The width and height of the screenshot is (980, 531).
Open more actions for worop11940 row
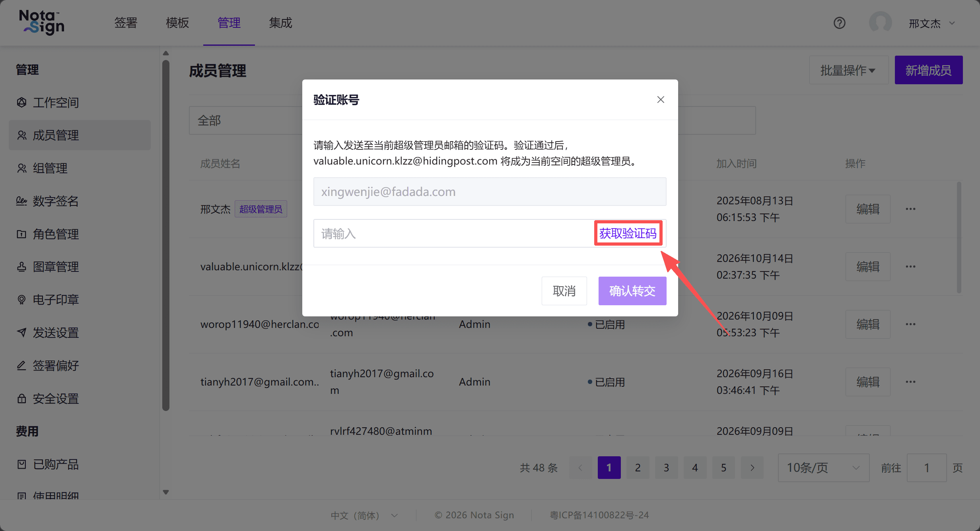(x=910, y=324)
